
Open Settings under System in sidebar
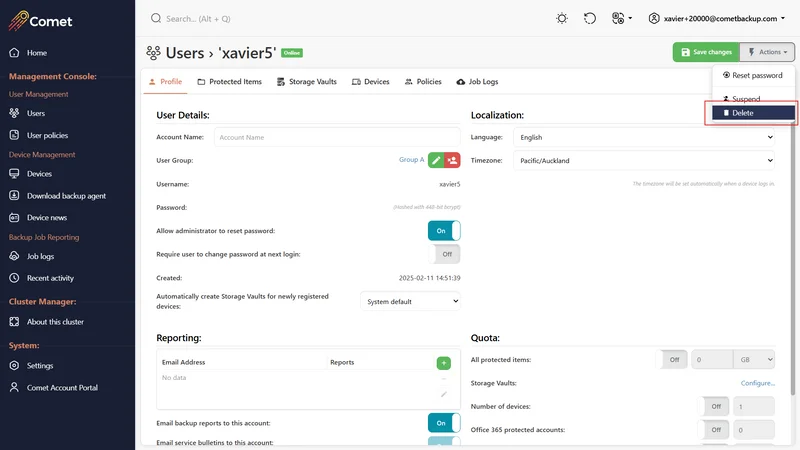coord(40,366)
